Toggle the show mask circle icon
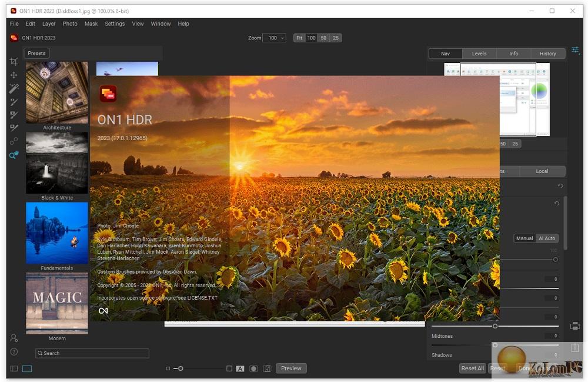The image size is (588, 382). [253, 368]
